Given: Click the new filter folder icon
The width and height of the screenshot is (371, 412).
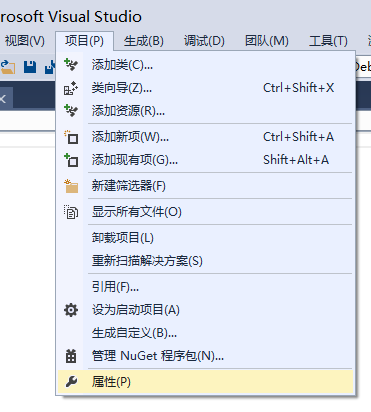Looking at the screenshot, I should pyautogui.click(x=71, y=186).
